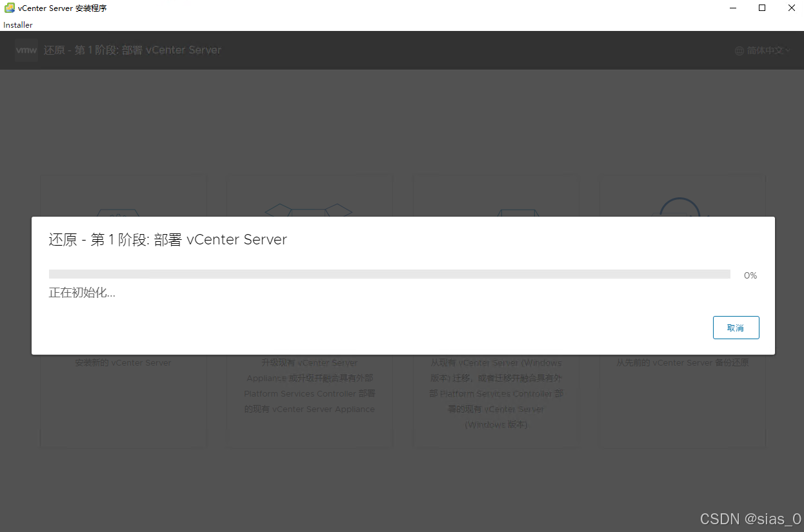Click the upgrade card's boxes icon
804x532 pixels.
309,210
